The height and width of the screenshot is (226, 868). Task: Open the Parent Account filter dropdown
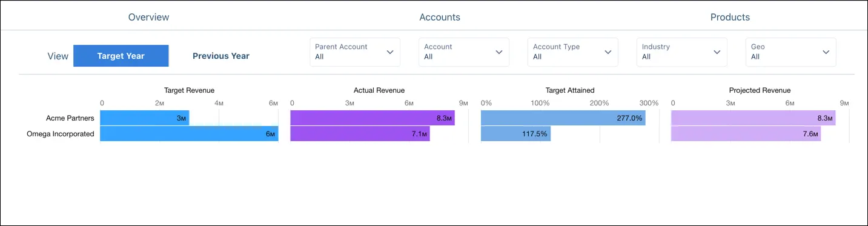tap(355, 52)
